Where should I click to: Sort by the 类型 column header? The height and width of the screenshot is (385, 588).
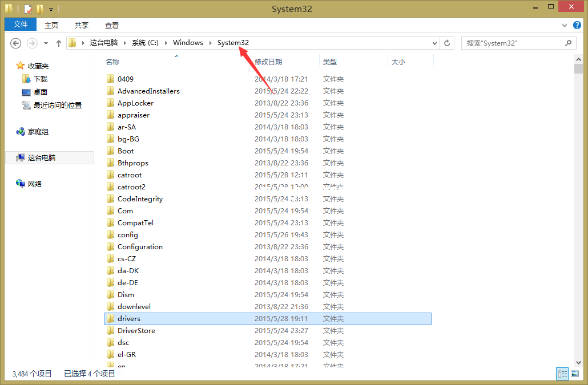[x=330, y=62]
